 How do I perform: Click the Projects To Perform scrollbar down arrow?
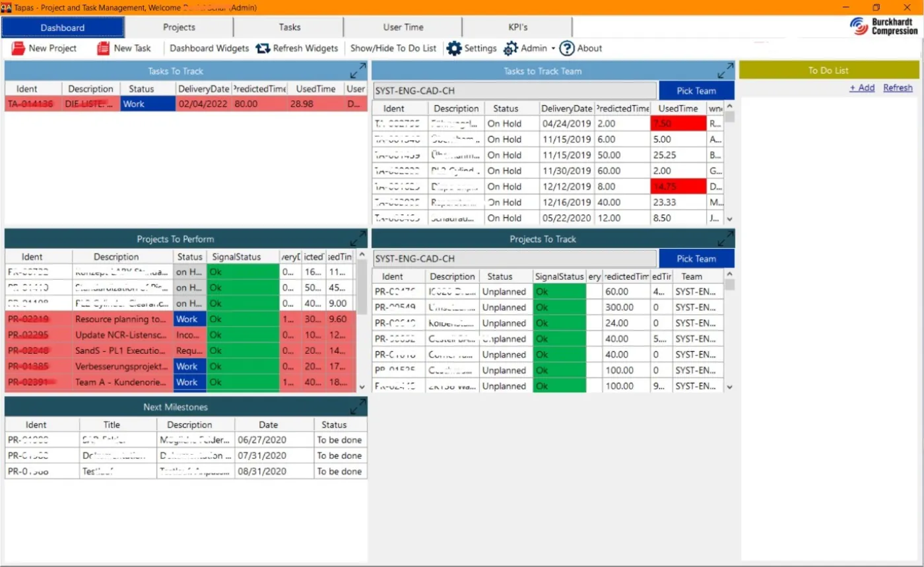click(x=362, y=387)
